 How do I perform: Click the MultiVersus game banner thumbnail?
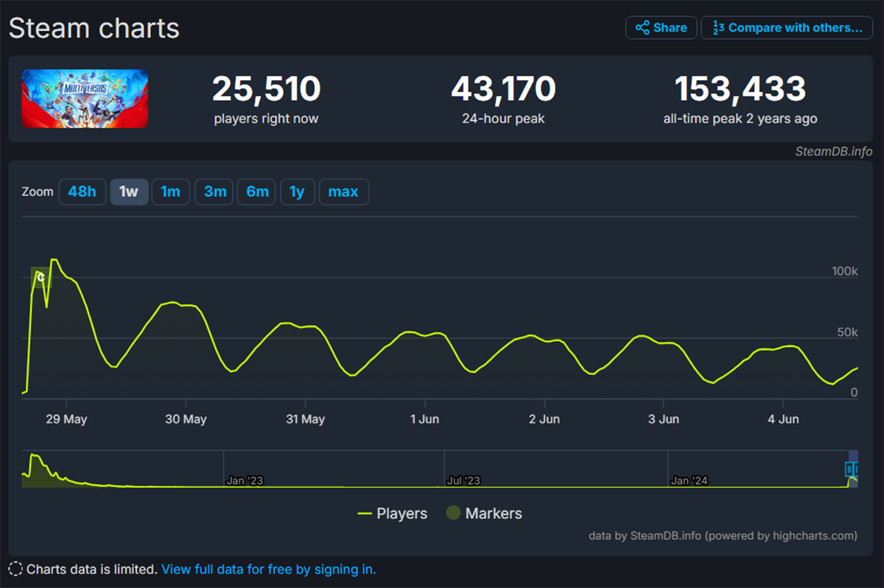pos(85,99)
